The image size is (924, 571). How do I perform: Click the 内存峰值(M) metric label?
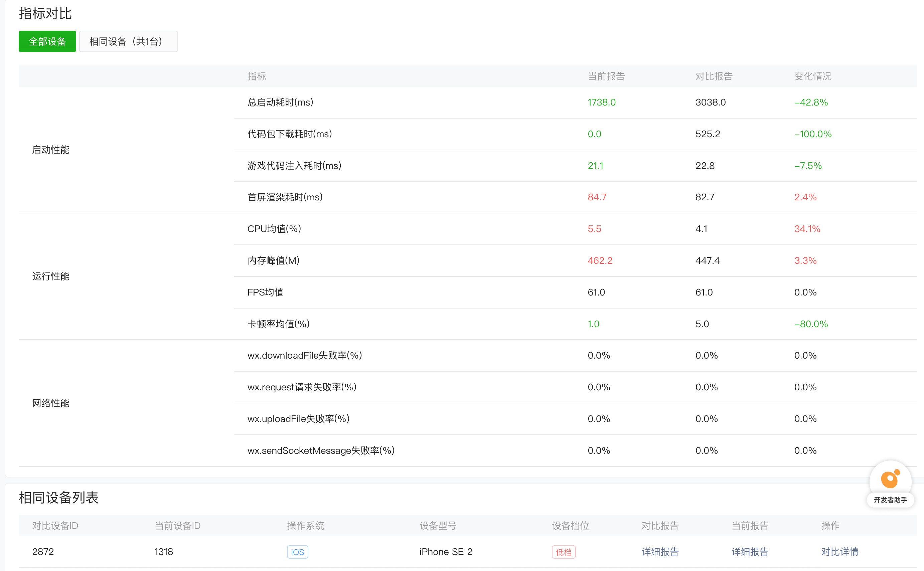[x=274, y=260]
